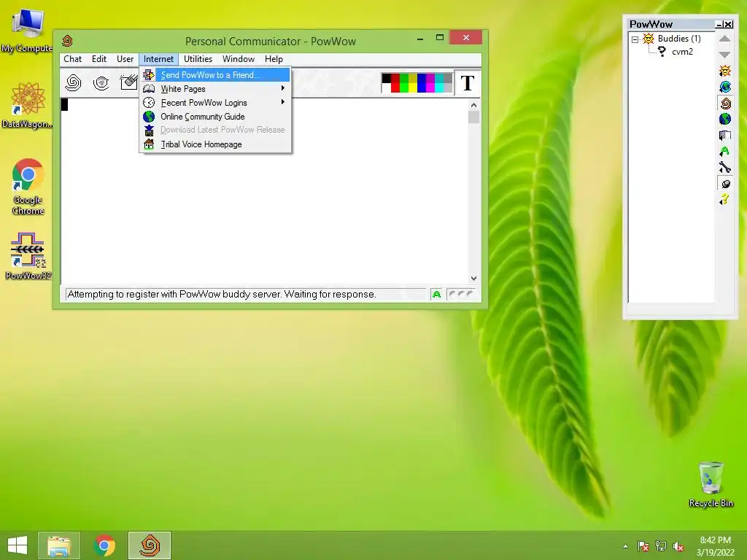This screenshot has height=560, width=747.
Task: Click the PowWow spiral icon in title bar
Action: tap(68, 41)
